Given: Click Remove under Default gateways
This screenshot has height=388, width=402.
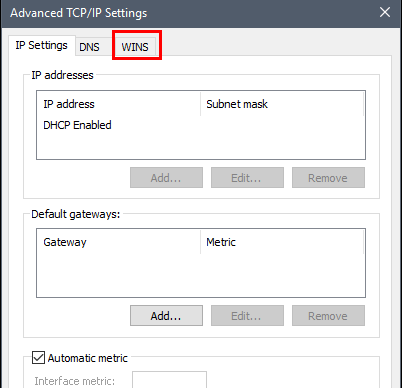Looking at the screenshot, I should click(328, 316).
